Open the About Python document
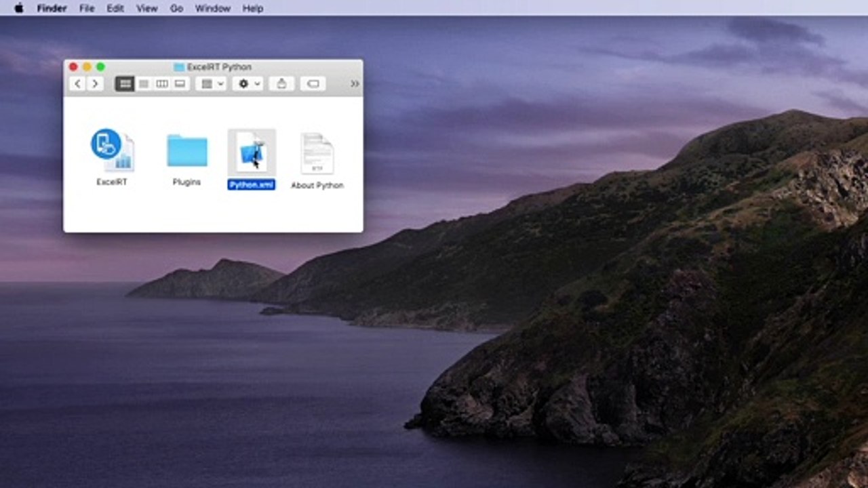This screenshot has height=488, width=868. [x=317, y=153]
